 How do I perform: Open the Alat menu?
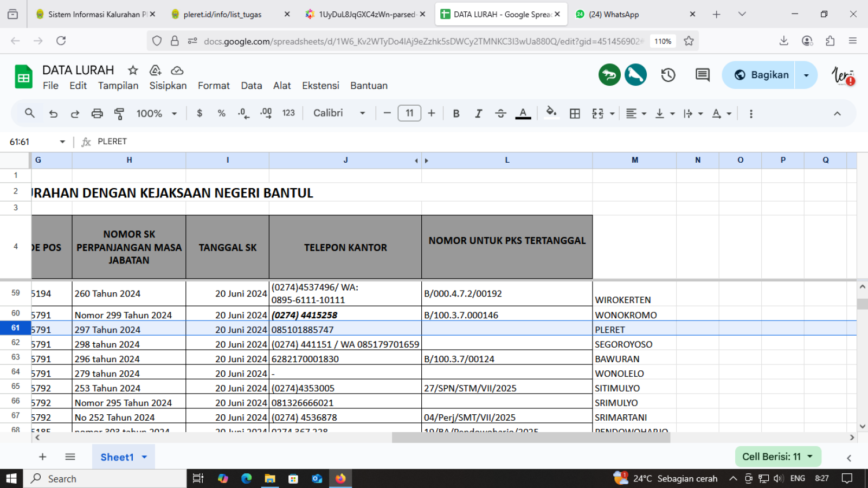282,86
